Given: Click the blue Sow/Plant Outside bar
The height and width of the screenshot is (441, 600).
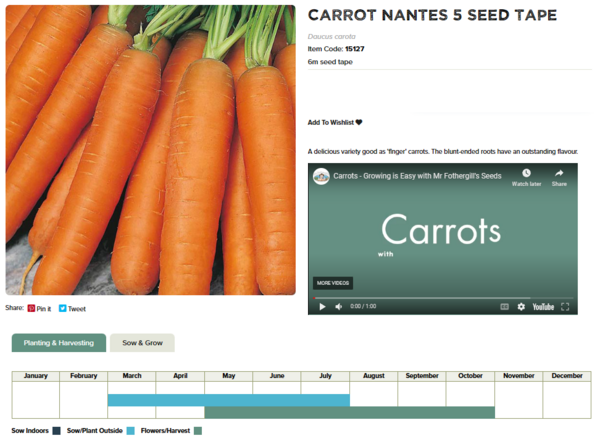Looking at the screenshot, I should tap(228, 400).
